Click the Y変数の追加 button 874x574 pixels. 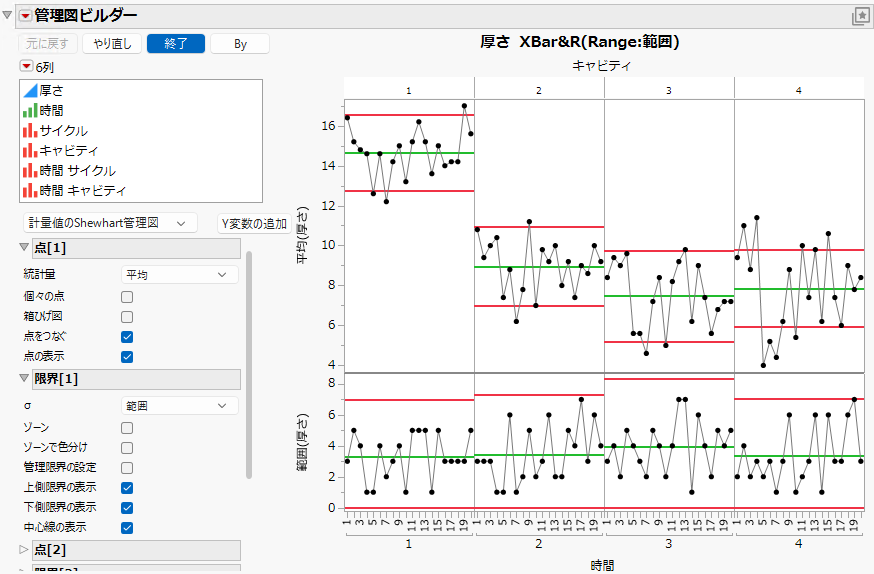(x=254, y=223)
